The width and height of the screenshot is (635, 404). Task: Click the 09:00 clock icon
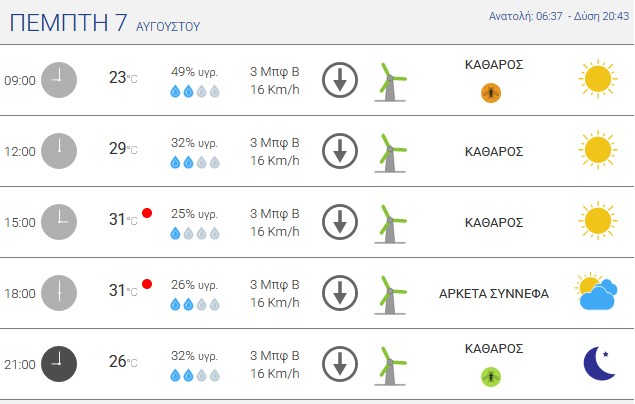[x=59, y=80]
